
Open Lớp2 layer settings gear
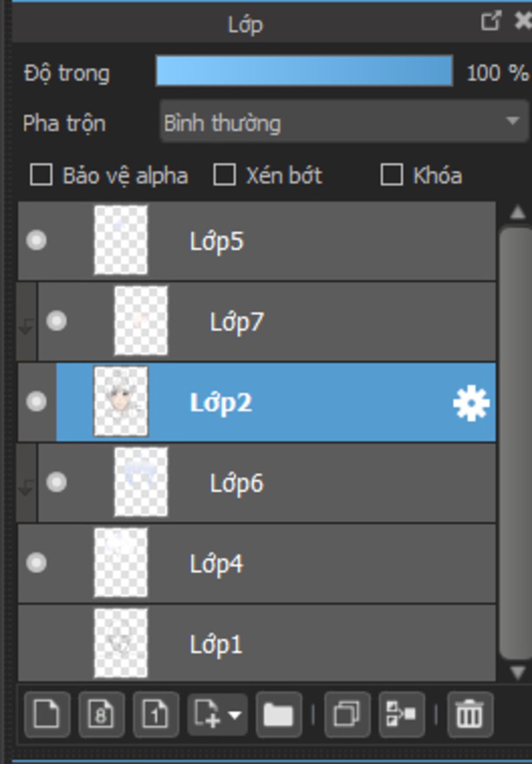tap(471, 403)
